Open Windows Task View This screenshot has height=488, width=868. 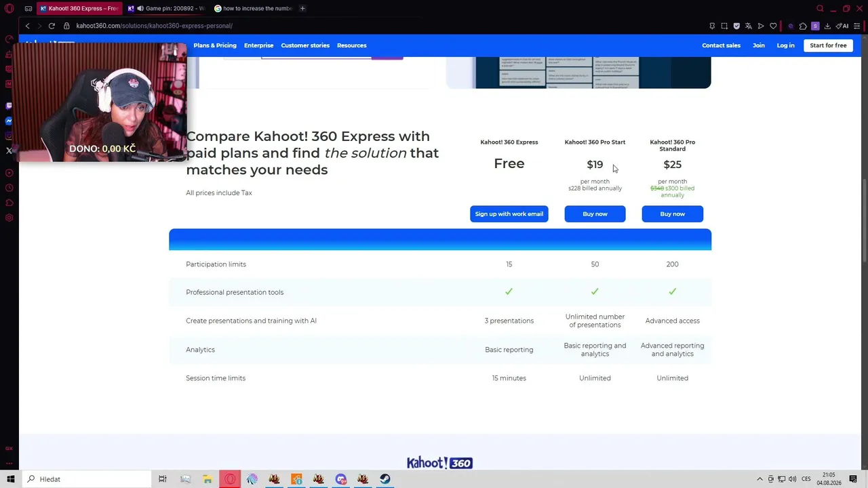click(163, 479)
